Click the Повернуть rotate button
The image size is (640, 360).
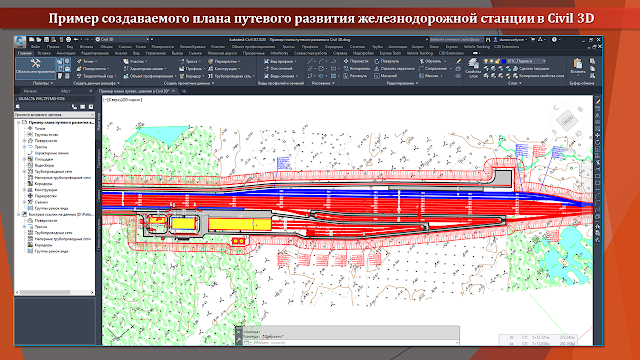(x=387, y=61)
